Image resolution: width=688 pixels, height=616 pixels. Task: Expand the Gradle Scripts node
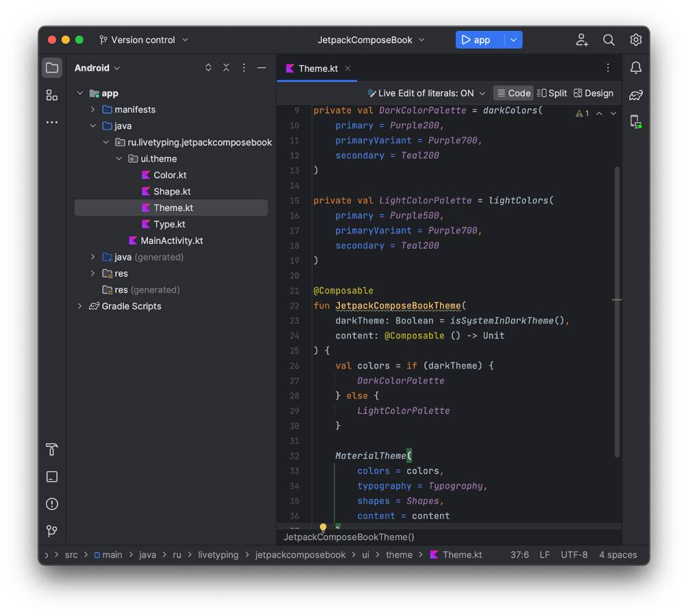80,306
